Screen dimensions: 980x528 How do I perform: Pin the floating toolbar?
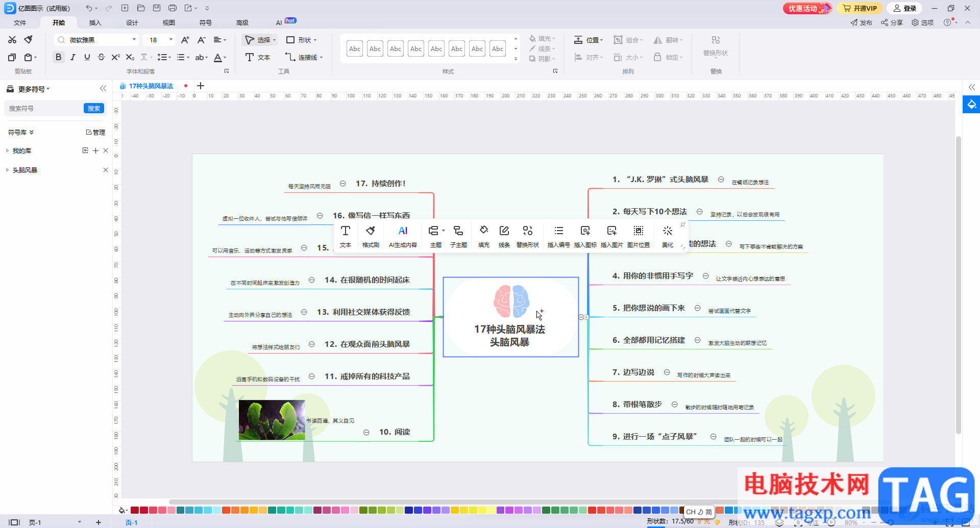click(x=683, y=224)
